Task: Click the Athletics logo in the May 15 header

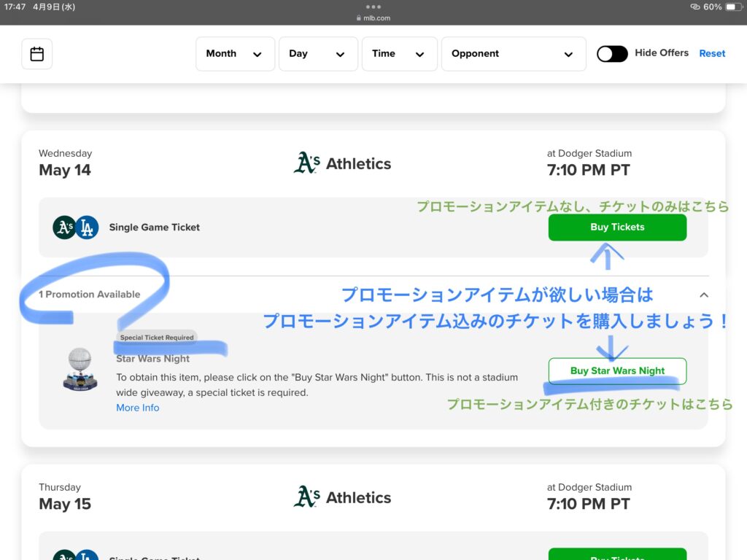Action: pos(306,497)
